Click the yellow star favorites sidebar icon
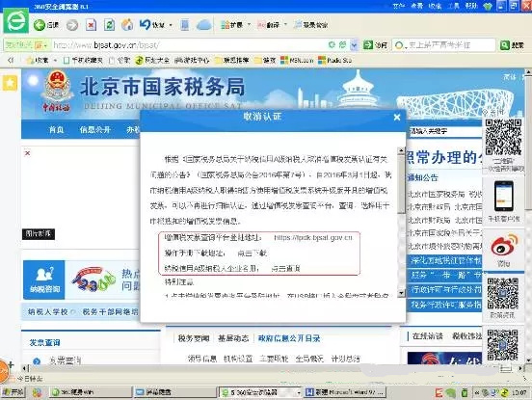Screen dimensions: 532x400 point(10,83)
